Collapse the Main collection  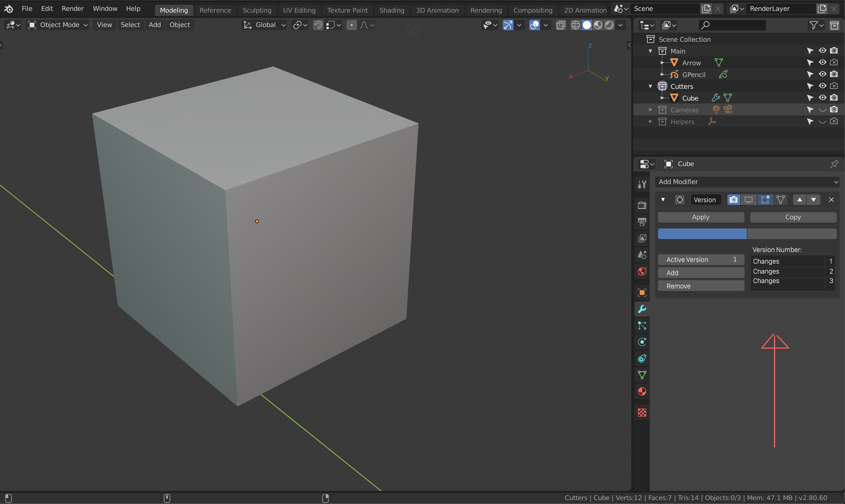tap(650, 51)
